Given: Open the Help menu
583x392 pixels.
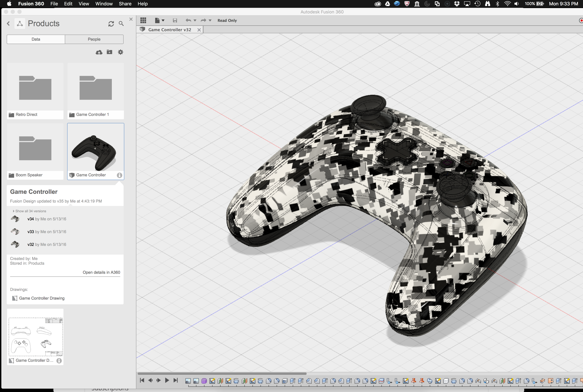Looking at the screenshot, I should tap(143, 4).
